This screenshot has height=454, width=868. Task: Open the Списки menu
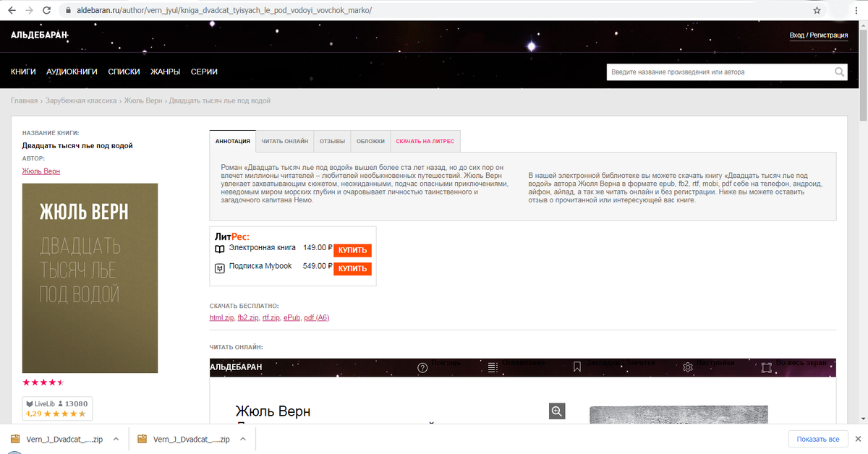point(124,72)
